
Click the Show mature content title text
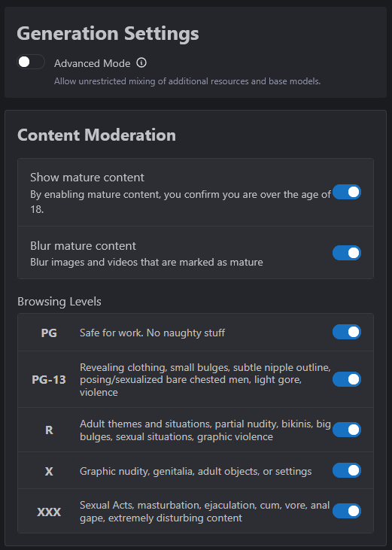(87, 178)
